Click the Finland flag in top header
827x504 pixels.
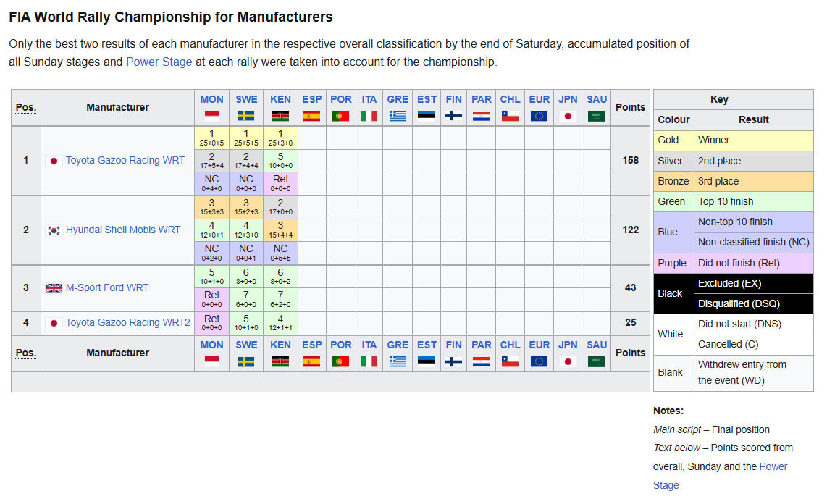(453, 116)
